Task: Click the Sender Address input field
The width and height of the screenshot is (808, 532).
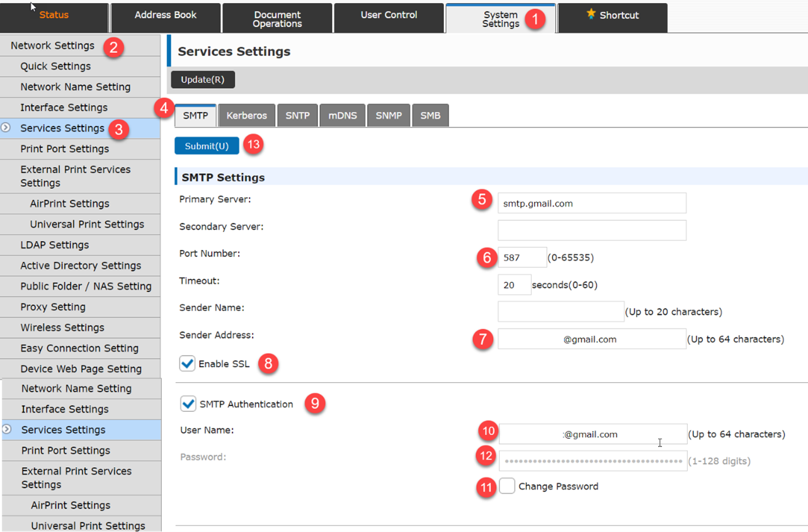Action: 592,339
